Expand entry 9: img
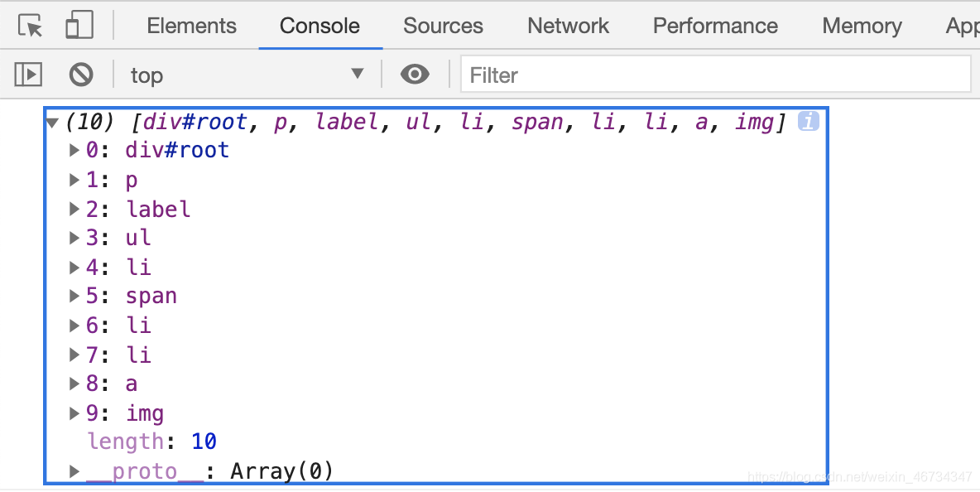 click(74, 413)
